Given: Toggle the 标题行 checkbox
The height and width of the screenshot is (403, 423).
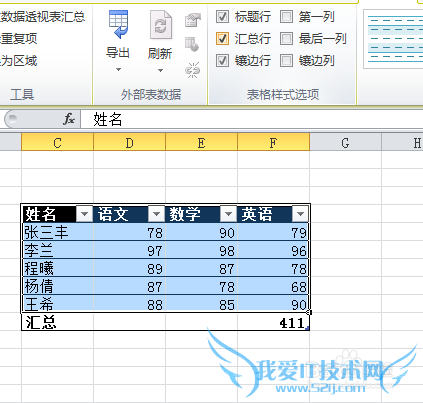Looking at the screenshot, I should 222,17.
